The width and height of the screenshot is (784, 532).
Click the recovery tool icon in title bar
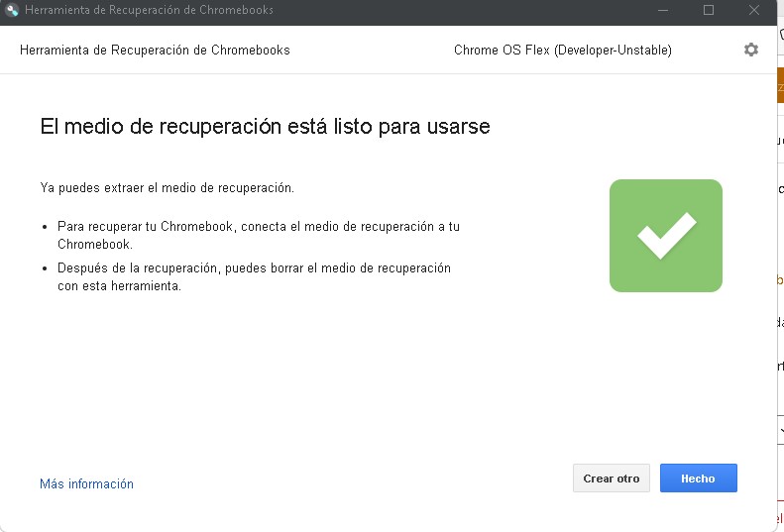pos(13,10)
